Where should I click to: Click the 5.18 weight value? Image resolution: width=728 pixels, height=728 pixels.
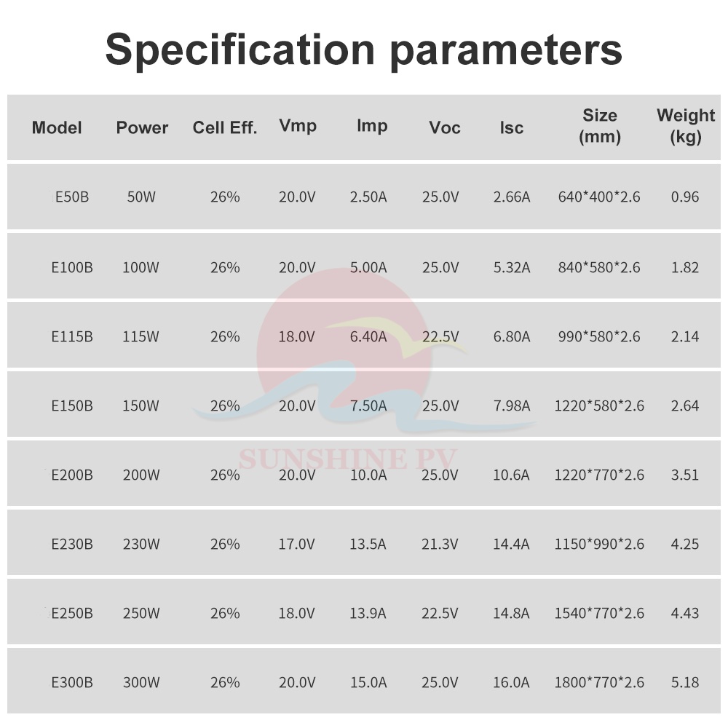coord(685,683)
